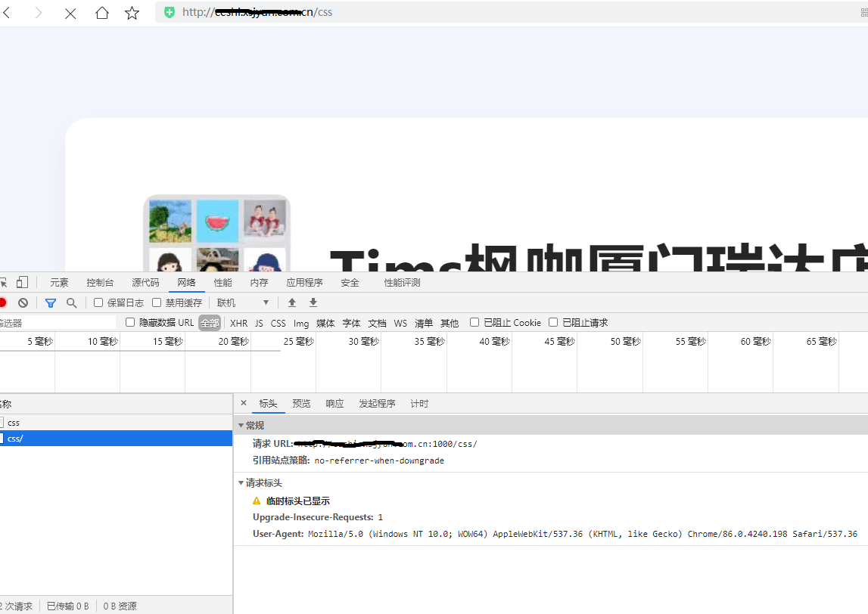Click the device toolbar toggle icon

(23, 281)
